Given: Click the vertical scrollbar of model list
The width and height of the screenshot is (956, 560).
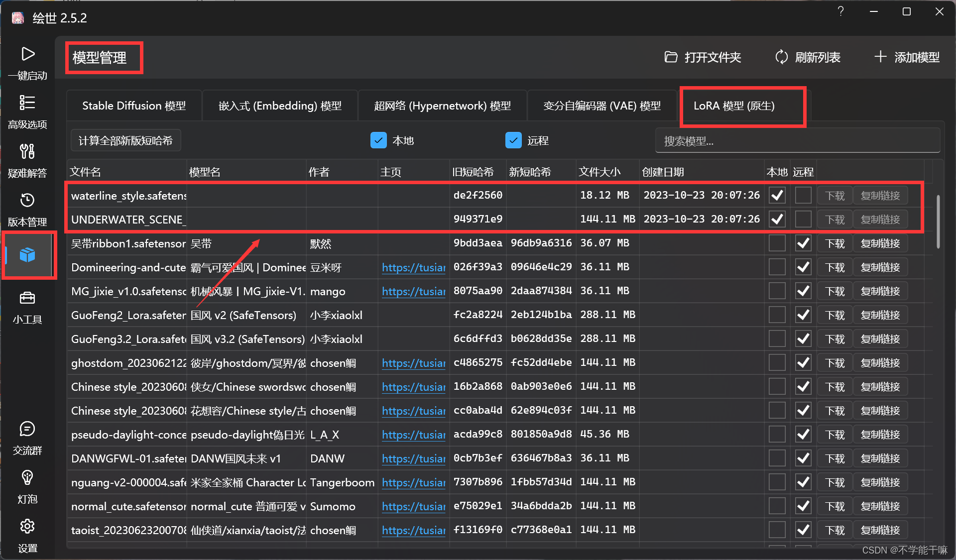Looking at the screenshot, I should (x=938, y=222).
